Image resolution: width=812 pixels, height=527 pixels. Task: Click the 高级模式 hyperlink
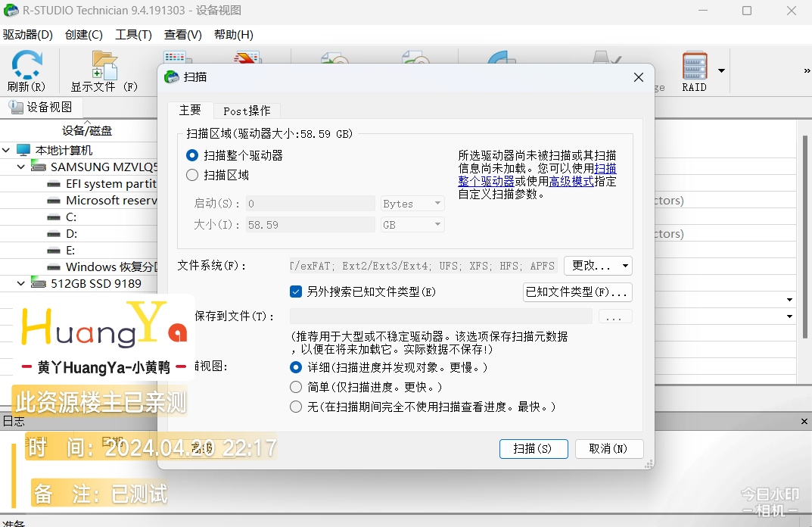pyautogui.click(x=571, y=182)
